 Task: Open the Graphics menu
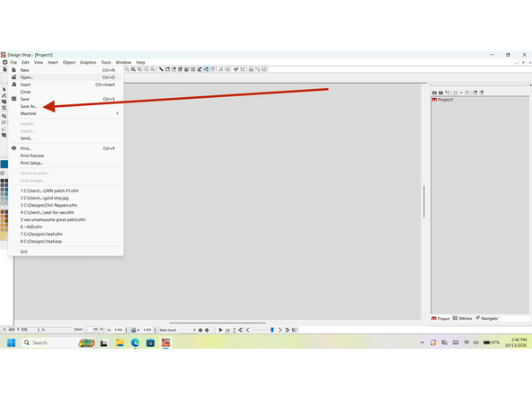[88, 62]
